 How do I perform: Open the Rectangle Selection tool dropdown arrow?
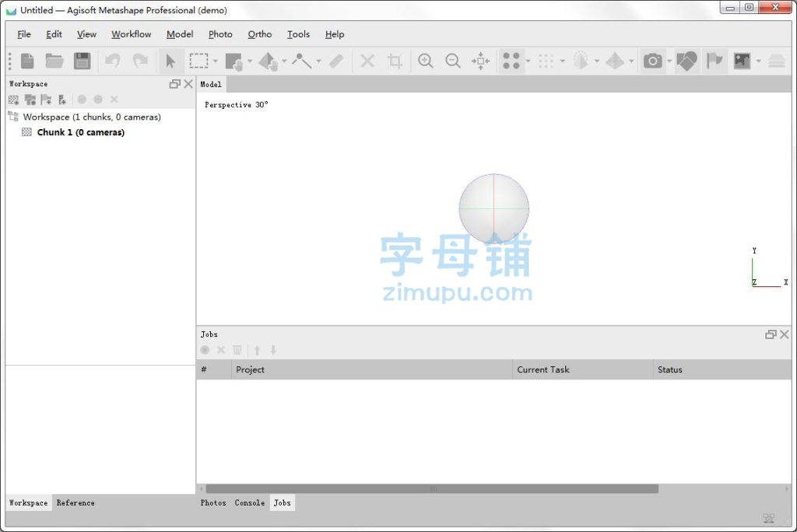pyautogui.click(x=216, y=61)
